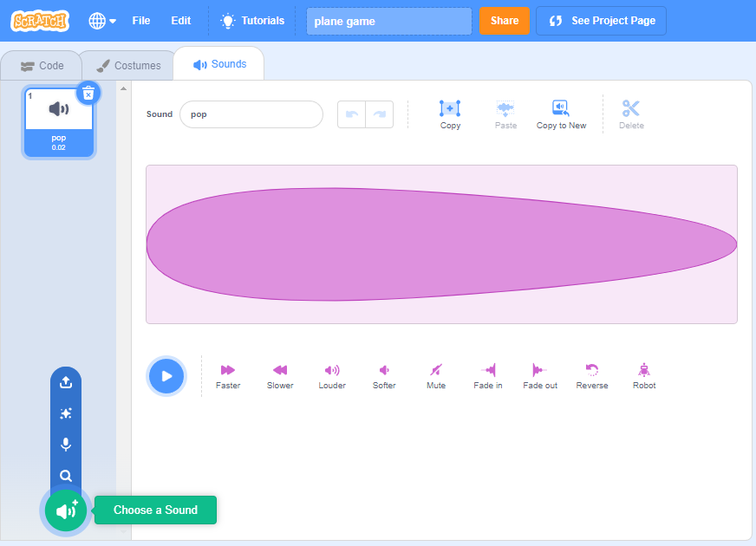This screenshot has width=756, height=546.
Task: Click the Delete scissors tool
Action: point(631,114)
